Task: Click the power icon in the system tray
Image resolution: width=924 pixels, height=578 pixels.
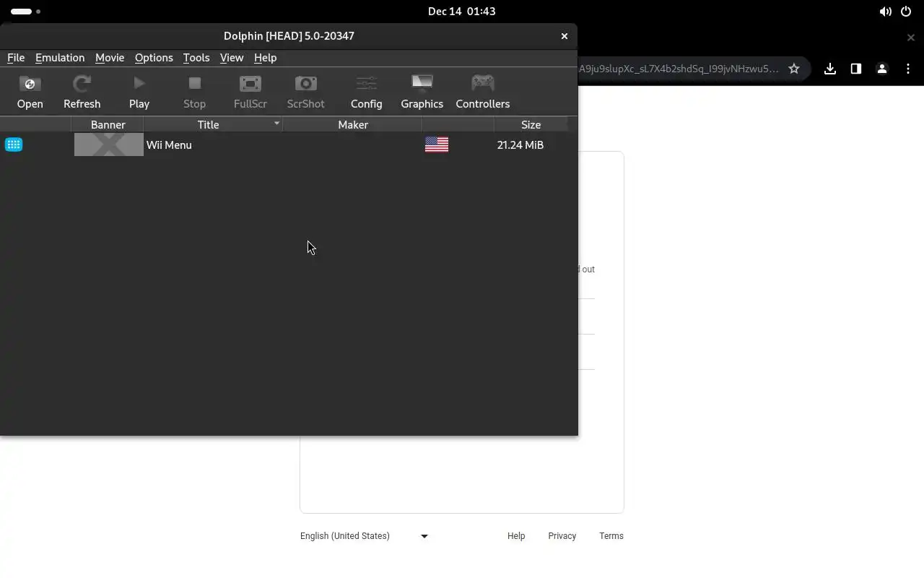Action: (x=906, y=12)
